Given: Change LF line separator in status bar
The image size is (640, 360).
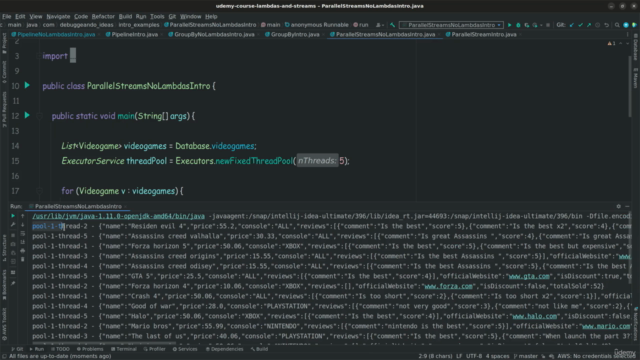Looking at the screenshot, I should 459,356.
